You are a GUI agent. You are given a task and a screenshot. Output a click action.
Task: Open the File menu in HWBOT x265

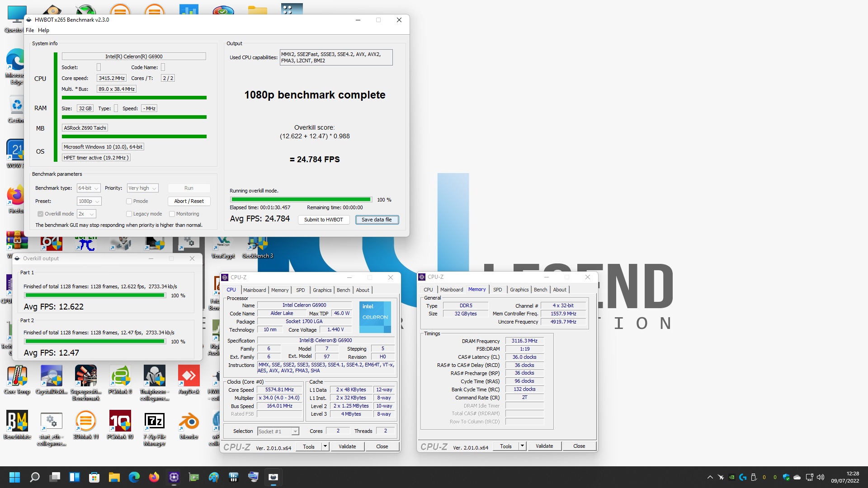click(x=30, y=30)
